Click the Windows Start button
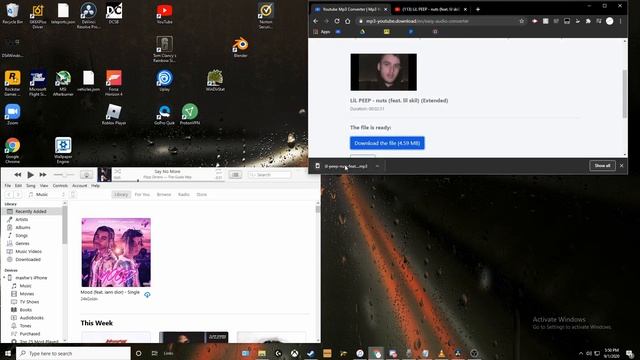 click(8, 353)
